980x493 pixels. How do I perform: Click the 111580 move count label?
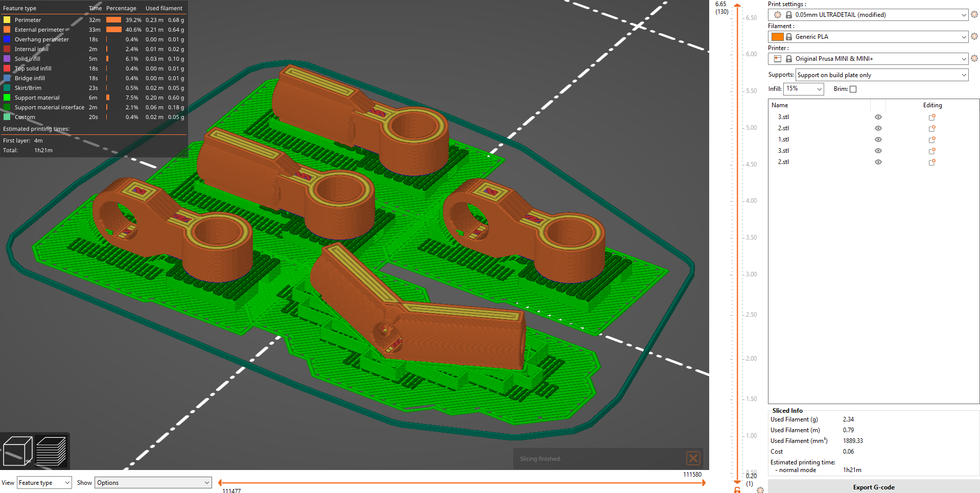pyautogui.click(x=692, y=475)
